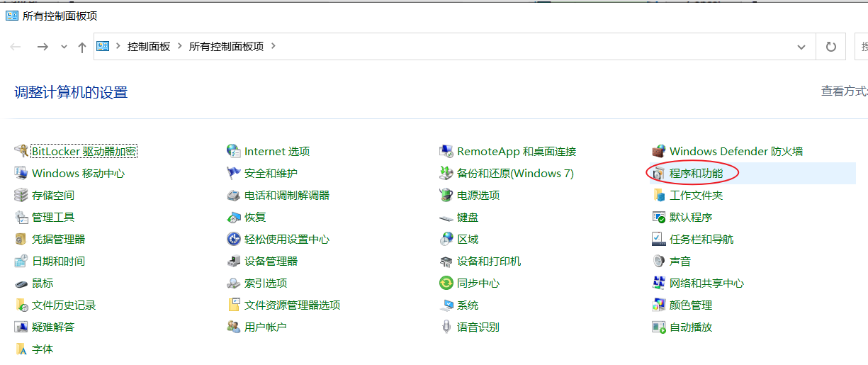Go up one level with Up arrow
This screenshot has height=365, width=868.
click(82, 47)
